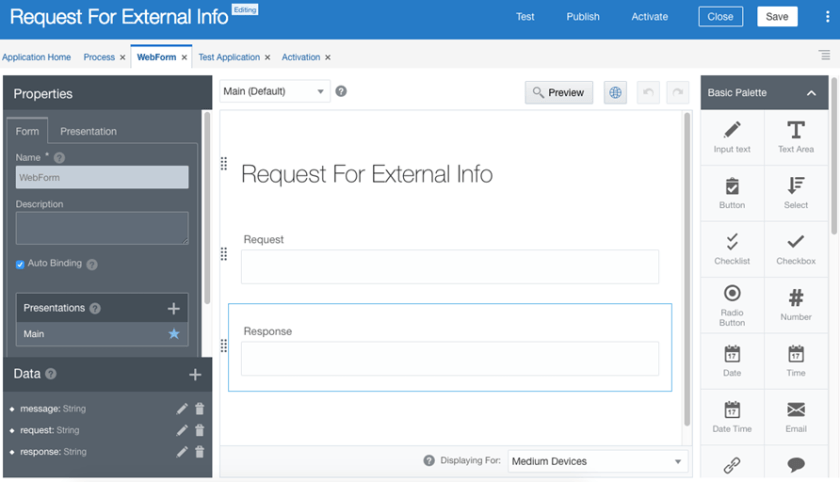
Task: Open the Main (Default) presentation dropdown
Action: coord(275,92)
